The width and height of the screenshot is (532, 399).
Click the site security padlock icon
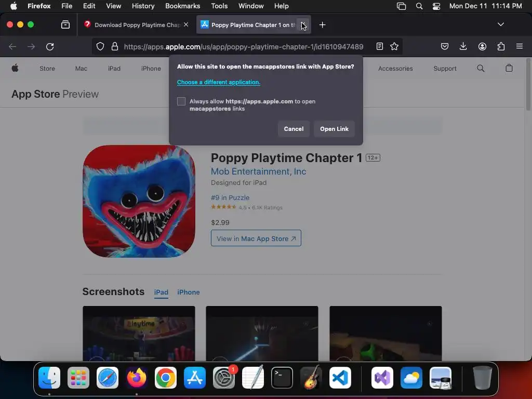(115, 46)
